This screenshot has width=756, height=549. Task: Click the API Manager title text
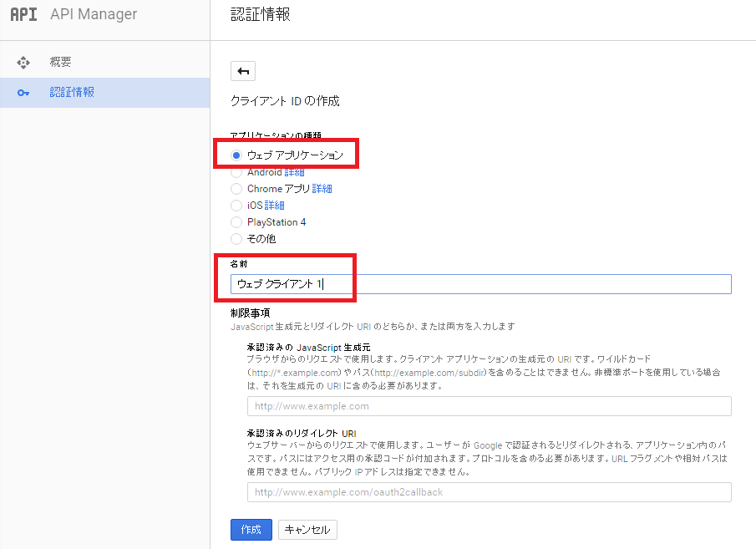click(x=94, y=14)
